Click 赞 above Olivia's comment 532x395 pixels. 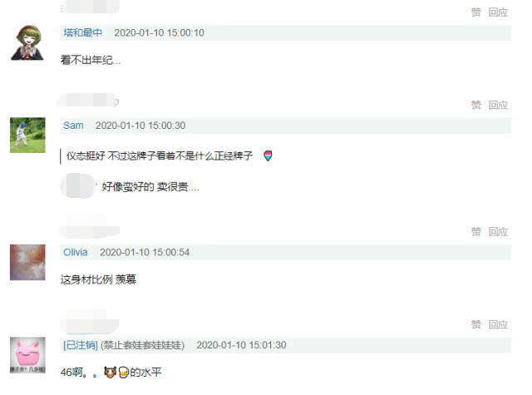click(x=475, y=232)
